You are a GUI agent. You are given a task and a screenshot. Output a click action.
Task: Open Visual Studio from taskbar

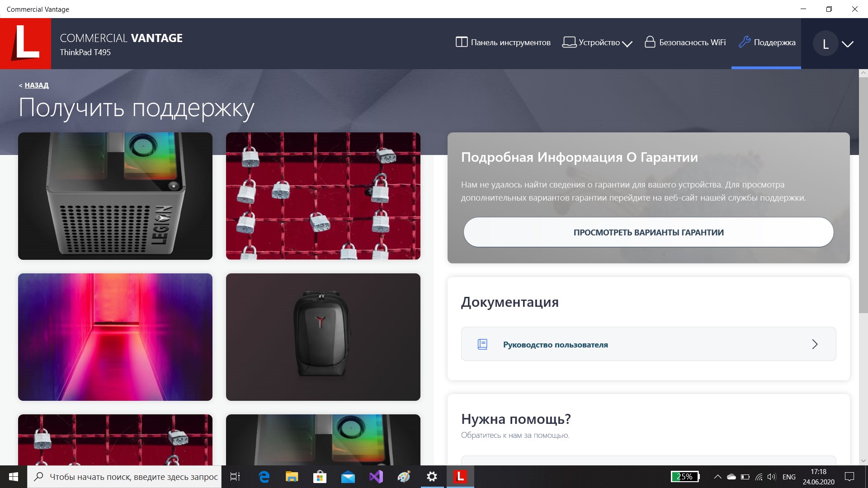click(376, 477)
